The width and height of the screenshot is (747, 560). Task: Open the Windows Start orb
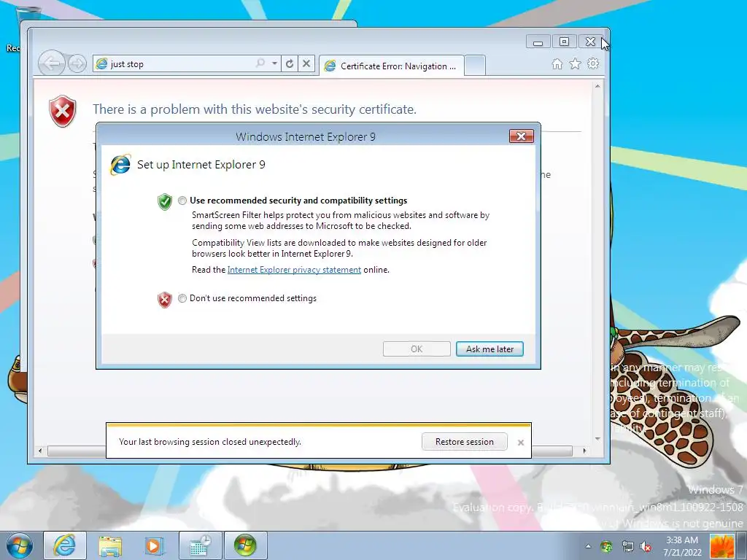[19, 545]
